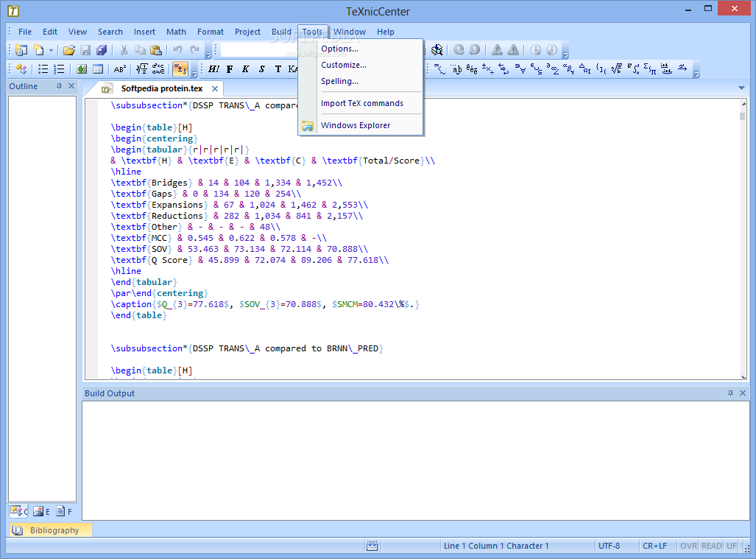Click the equation array icon
The image size is (756, 559).
158,69
